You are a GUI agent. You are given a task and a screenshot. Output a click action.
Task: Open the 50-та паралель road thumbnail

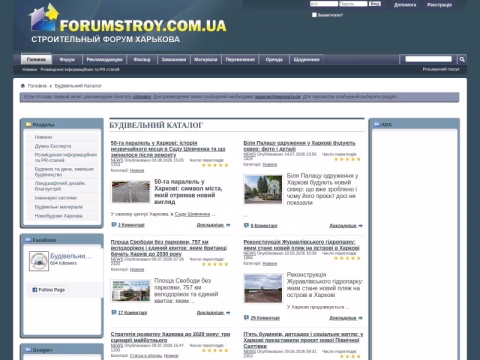(131, 192)
